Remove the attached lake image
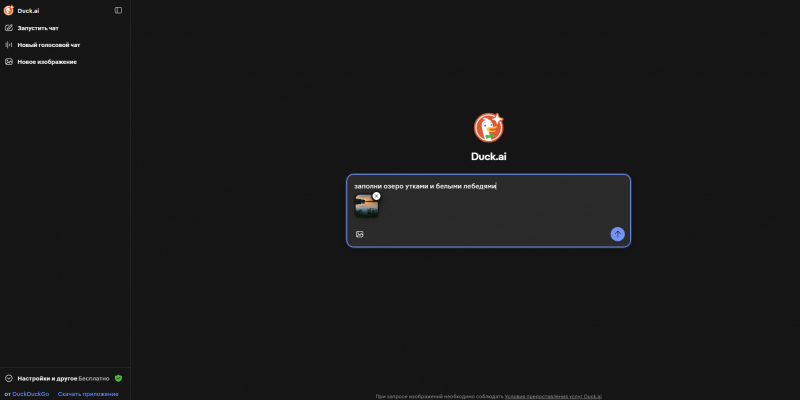 pyautogui.click(x=377, y=196)
